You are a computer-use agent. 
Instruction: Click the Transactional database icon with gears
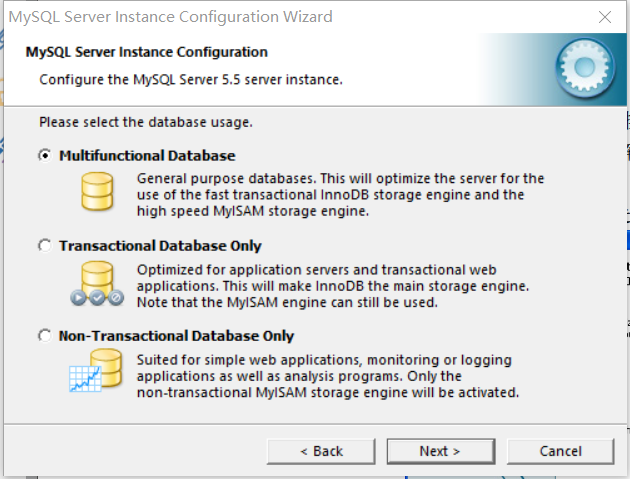point(96,283)
